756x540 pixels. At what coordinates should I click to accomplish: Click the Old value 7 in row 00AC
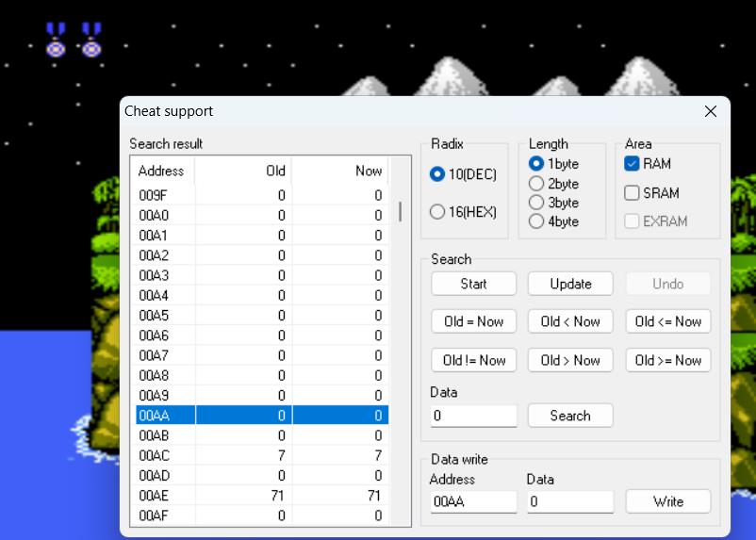click(282, 455)
